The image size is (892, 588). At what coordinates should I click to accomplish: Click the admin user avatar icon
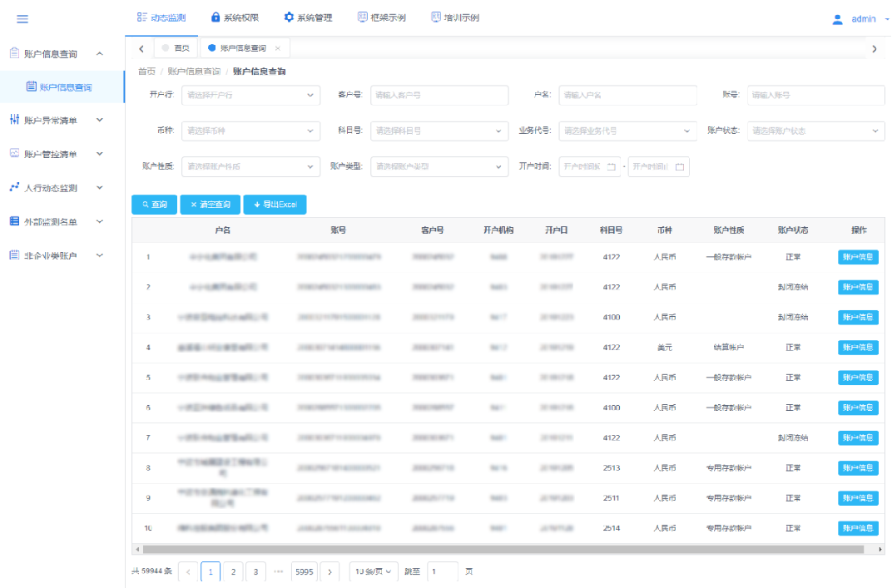point(838,19)
